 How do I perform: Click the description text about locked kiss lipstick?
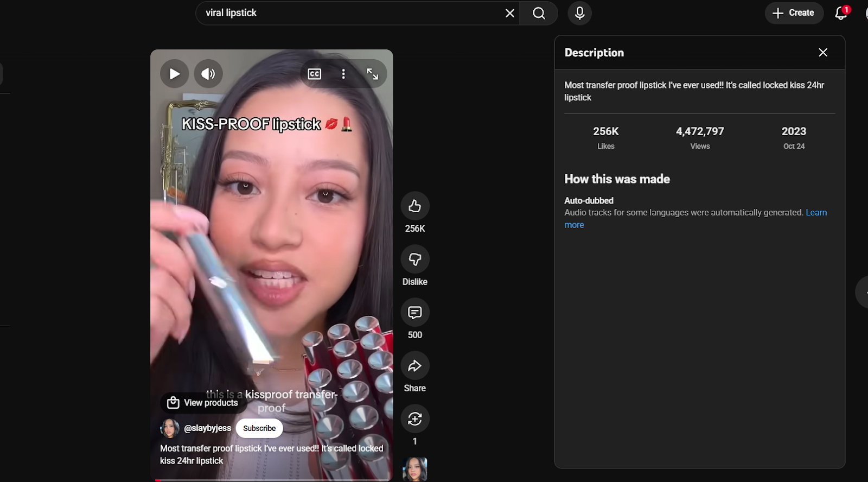[x=694, y=91]
